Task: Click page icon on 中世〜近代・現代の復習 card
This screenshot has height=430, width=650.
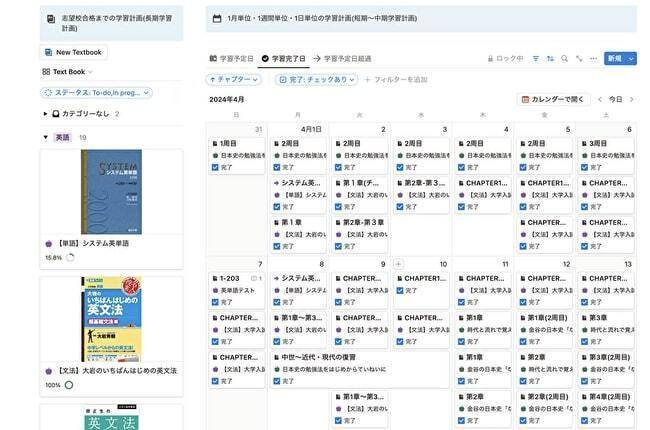Action: point(276,357)
